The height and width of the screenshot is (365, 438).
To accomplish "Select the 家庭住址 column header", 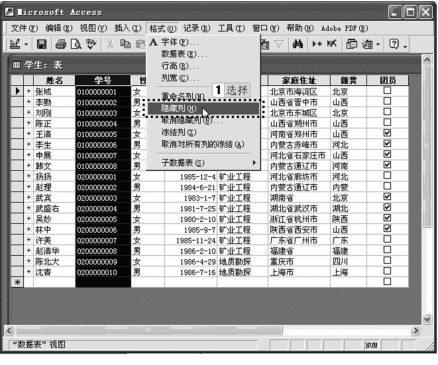I will coord(299,80).
